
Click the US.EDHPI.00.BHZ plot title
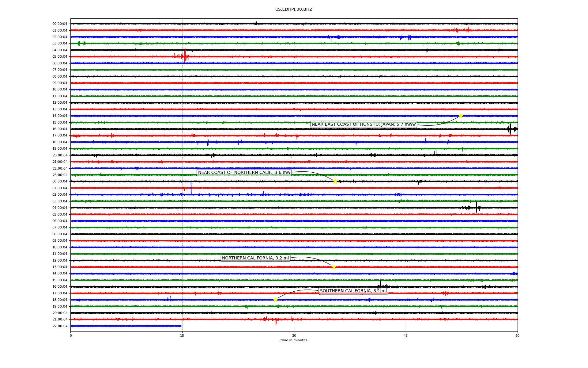[294, 10]
